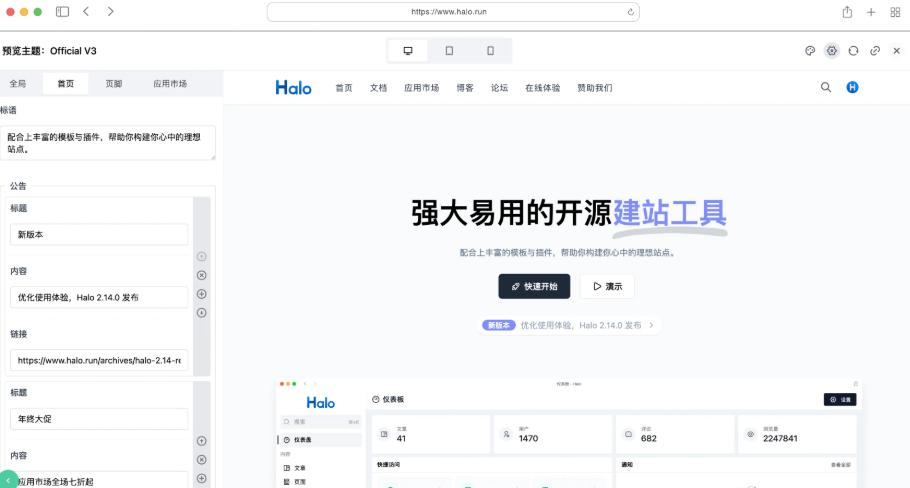
Task: Show the Safari tab overview grid
Action: (895, 12)
